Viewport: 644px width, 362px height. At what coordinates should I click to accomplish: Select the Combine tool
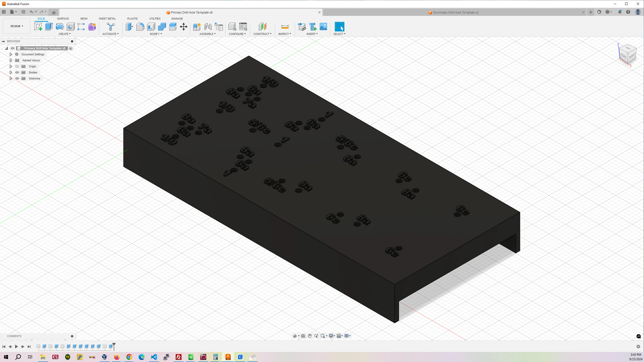(x=162, y=27)
